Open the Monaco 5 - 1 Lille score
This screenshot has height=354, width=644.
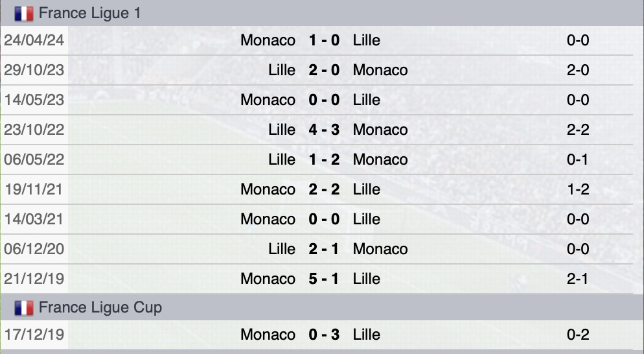[x=324, y=279]
